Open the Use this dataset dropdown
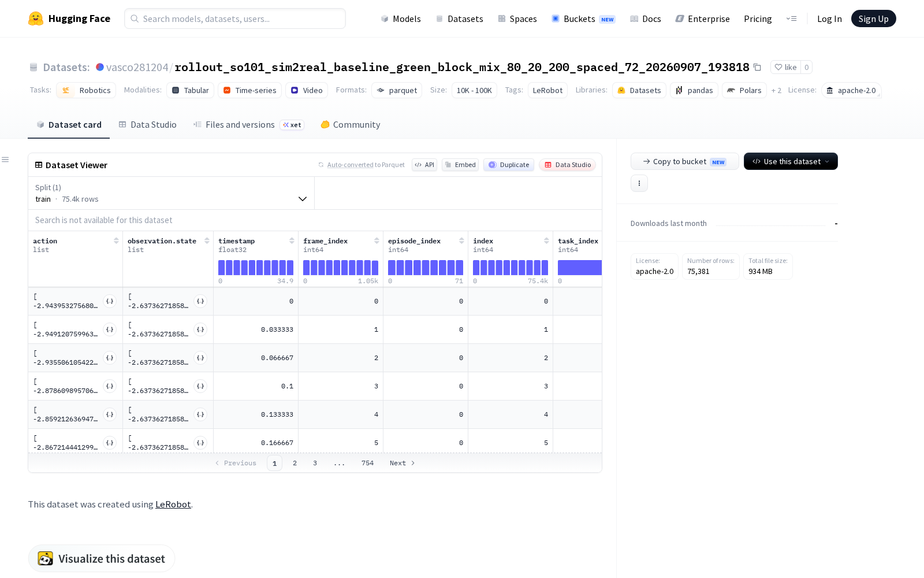The width and height of the screenshot is (924, 578). (x=791, y=161)
